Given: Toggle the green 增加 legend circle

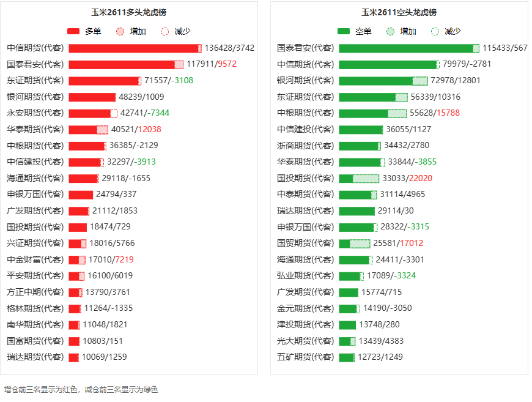Looking at the screenshot, I should point(390,32).
